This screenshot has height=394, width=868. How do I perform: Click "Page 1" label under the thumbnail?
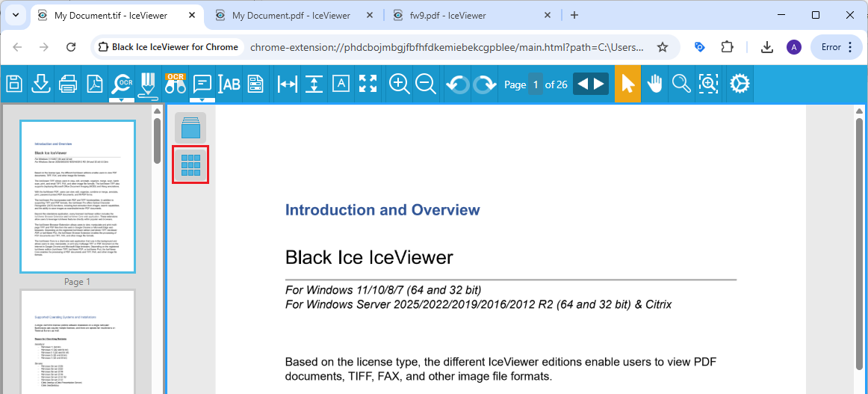click(x=78, y=282)
